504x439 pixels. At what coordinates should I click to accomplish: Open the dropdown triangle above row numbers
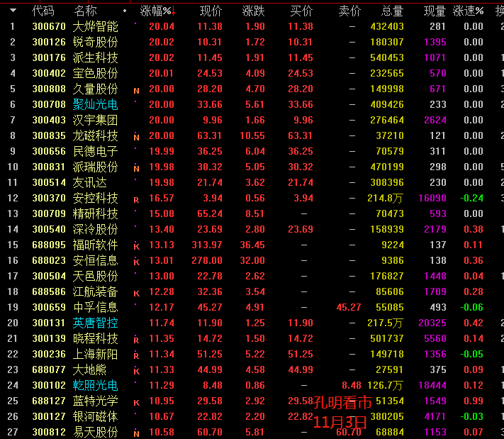13,11
